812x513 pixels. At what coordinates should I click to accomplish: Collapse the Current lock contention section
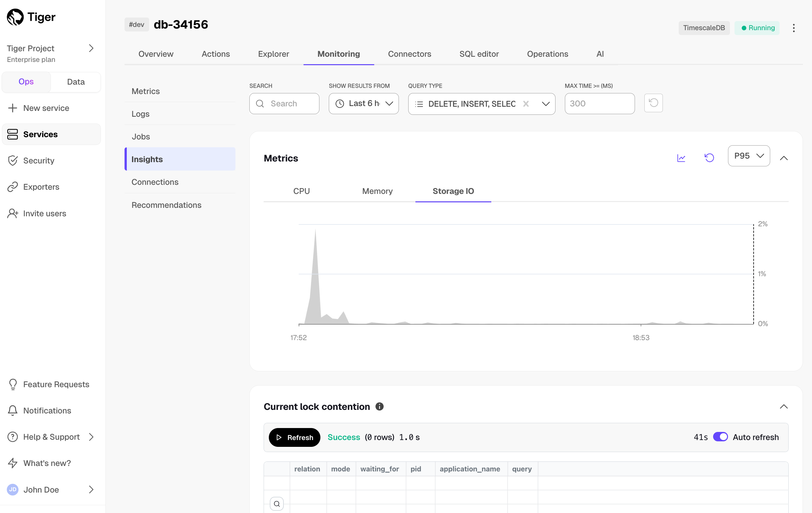tap(783, 407)
